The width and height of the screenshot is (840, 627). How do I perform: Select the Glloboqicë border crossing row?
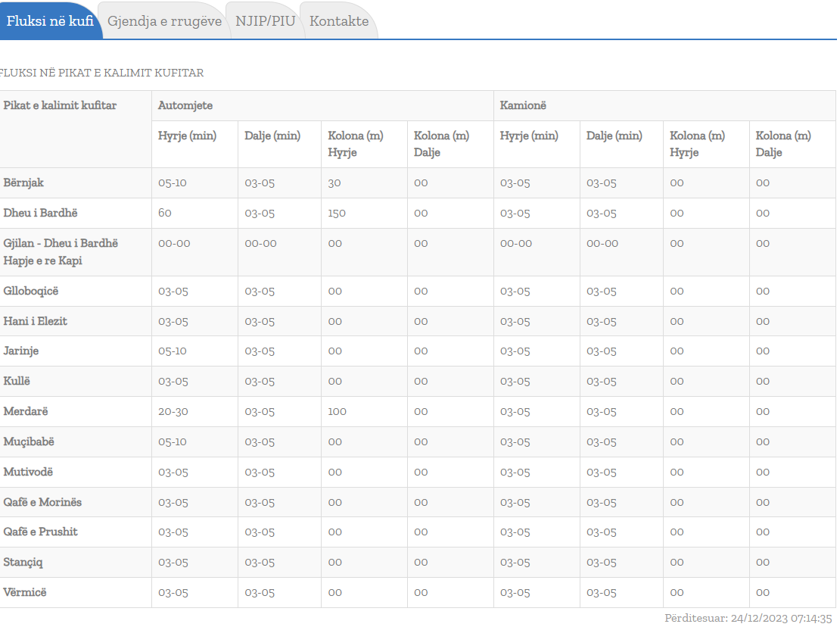tap(30, 292)
